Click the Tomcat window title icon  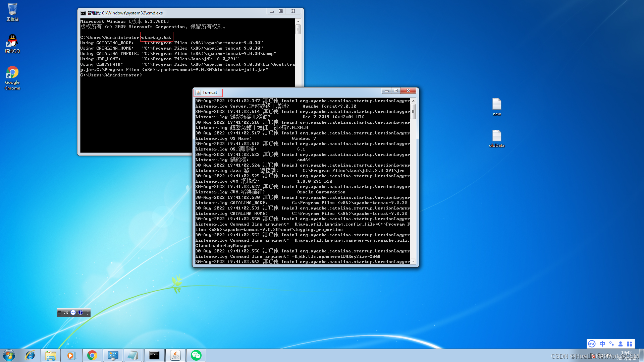(x=198, y=93)
